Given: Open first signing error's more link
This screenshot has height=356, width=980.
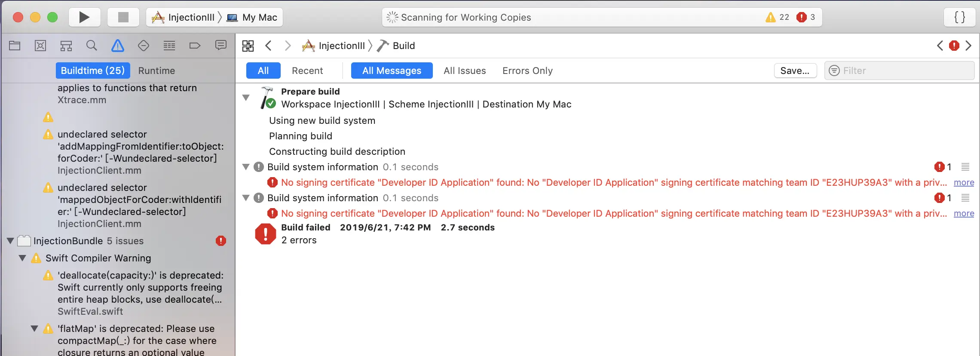Looking at the screenshot, I should coord(964,182).
